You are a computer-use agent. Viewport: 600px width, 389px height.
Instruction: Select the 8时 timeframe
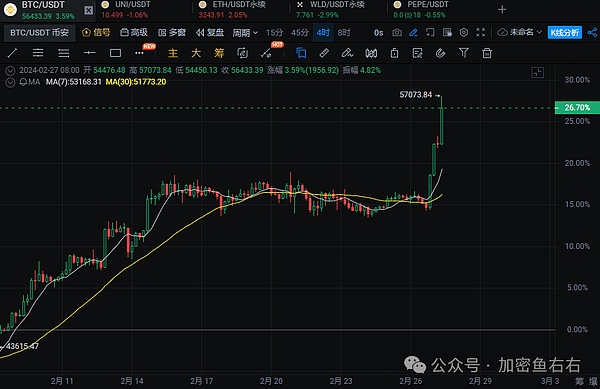coord(344,33)
